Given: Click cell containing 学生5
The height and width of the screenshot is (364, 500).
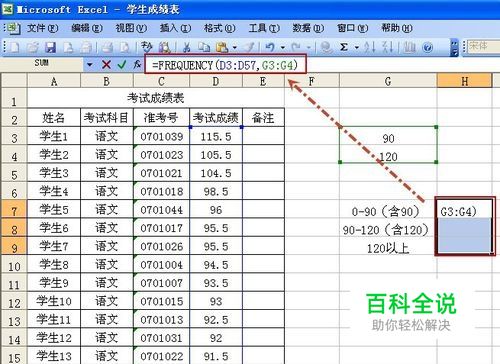Looking at the screenshot, I should point(54,210).
